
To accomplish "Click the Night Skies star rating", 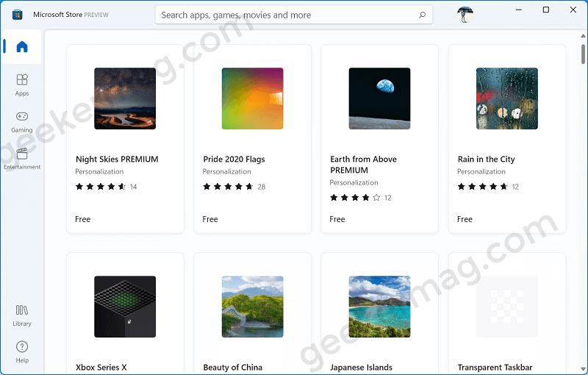I will (x=101, y=187).
